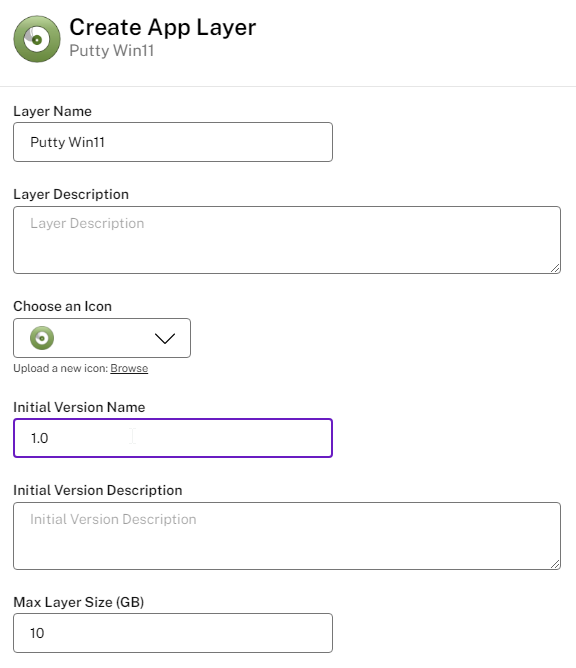The width and height of the screenshot is (576, 668).
Task: Click inside the Layer Description text area
Action: click(287, 240)
